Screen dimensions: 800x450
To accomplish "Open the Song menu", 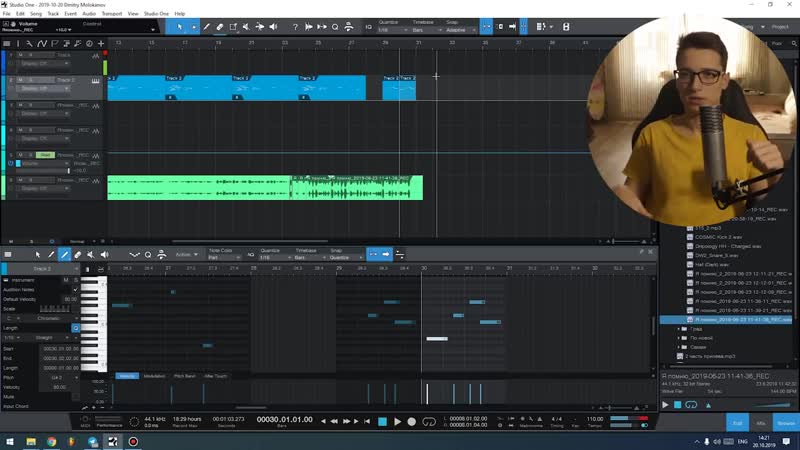I will [36, 14].
